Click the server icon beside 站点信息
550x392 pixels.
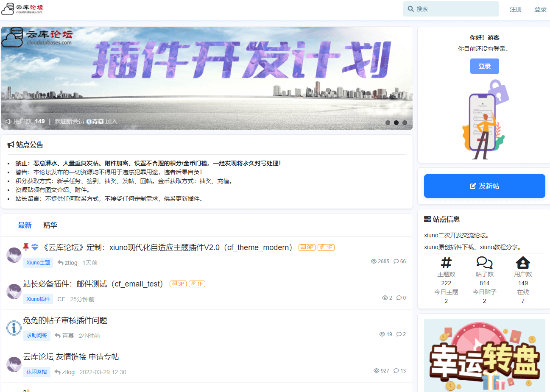[427, 220]
